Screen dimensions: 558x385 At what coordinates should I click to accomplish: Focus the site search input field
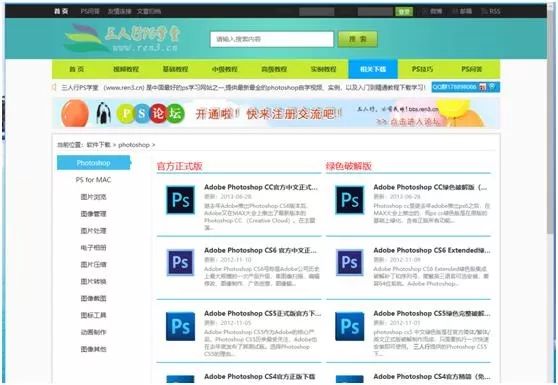pyautogui.click(x=272, y=39)
